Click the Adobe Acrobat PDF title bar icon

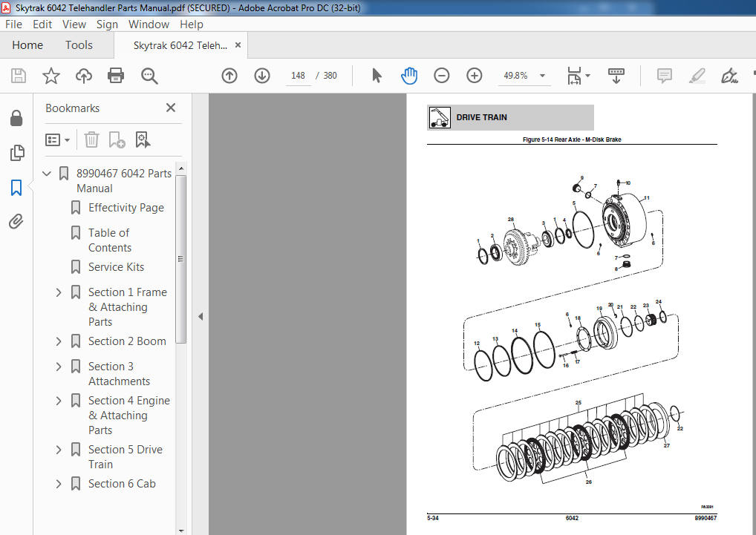(x=6, y=7)
